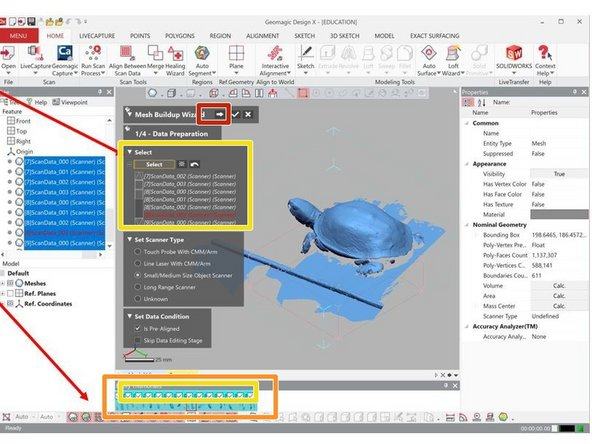Open the Loft Wizard
The image size is (592, 444).
(x=453, y=60)
